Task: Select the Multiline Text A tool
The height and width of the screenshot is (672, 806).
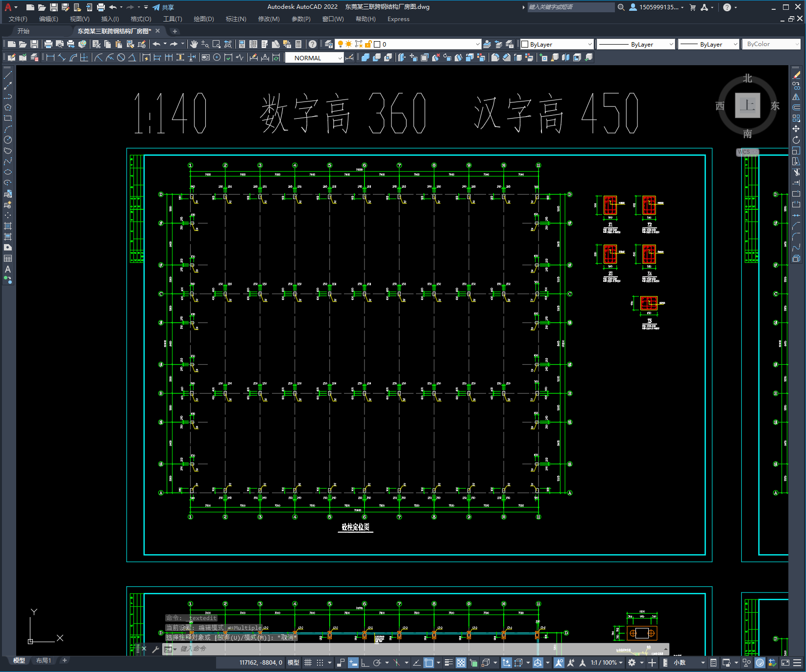Action: coord(8,269)
